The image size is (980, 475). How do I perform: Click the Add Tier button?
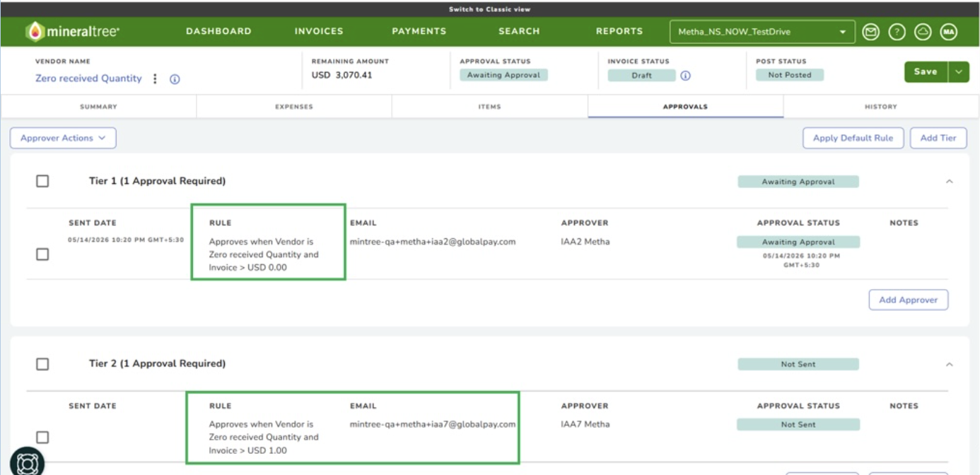pyautogui.click(x=938, y=138)
